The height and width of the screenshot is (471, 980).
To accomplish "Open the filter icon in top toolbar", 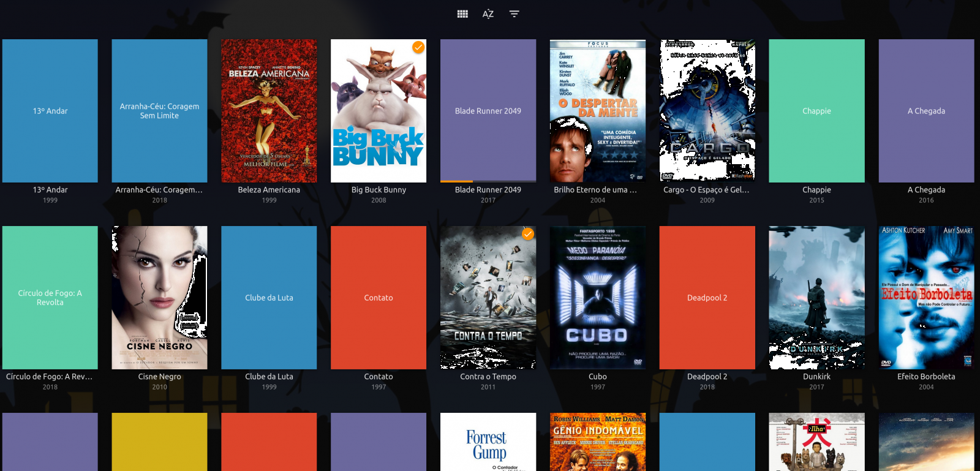I will [514, 14].
